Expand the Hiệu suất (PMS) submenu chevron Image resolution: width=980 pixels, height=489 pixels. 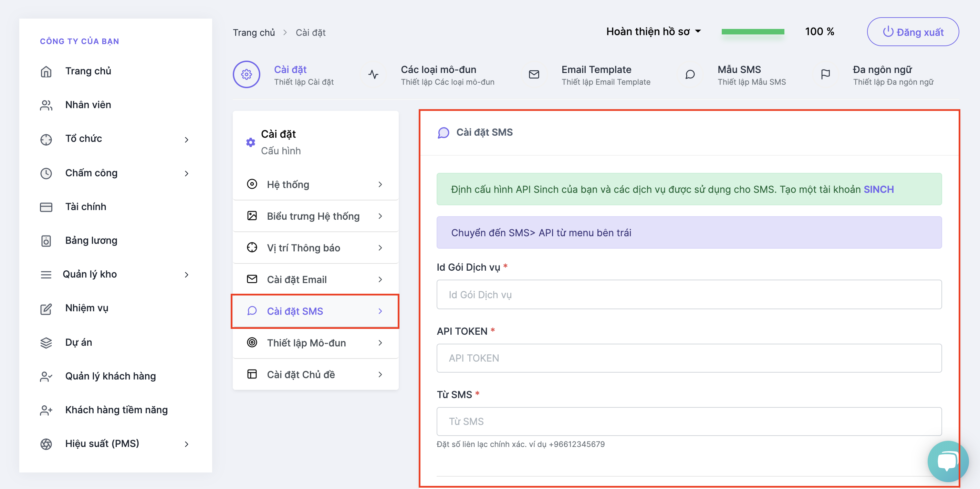click(x=186, y=444)
